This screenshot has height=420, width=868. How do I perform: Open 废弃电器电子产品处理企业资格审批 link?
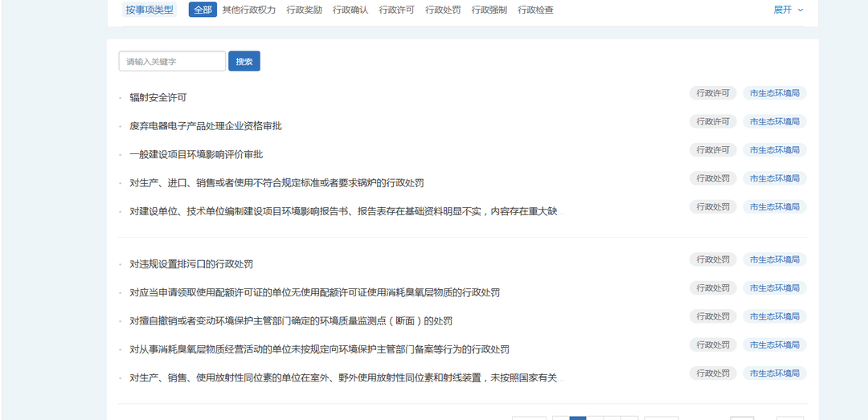(206, 126)
